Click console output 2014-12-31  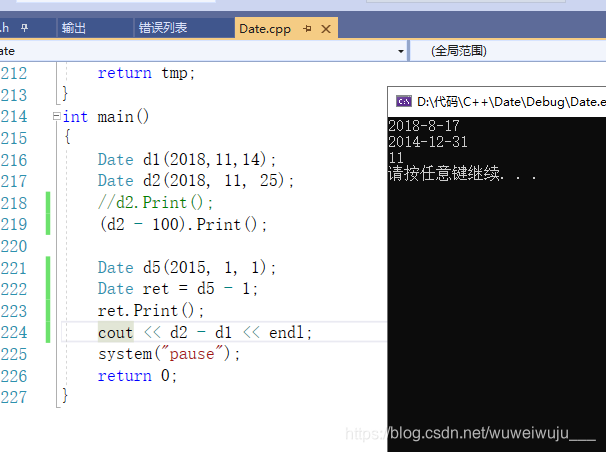[x=428, y=142]
